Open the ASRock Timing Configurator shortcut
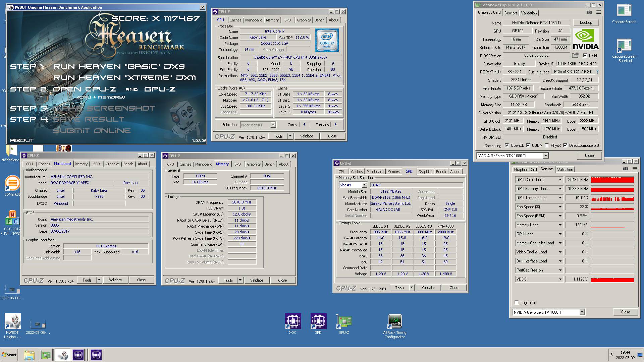This screenshot has height=362, width=644. pos(395,326)
